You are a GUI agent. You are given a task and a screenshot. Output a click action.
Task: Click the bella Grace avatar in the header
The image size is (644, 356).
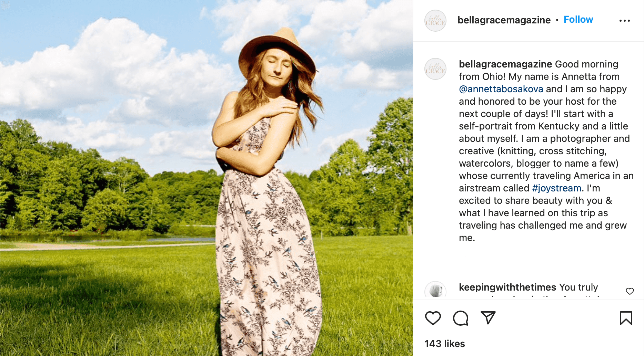click(435, 20)
